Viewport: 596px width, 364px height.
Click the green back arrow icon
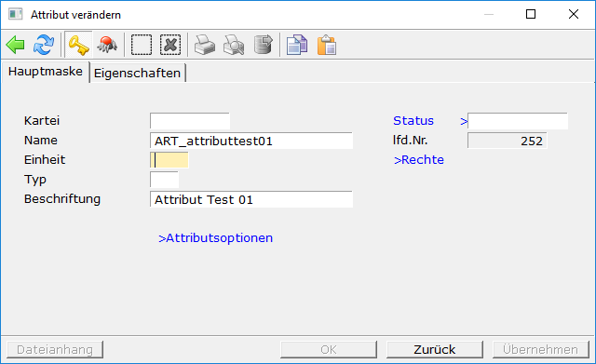tap(16, 45)
